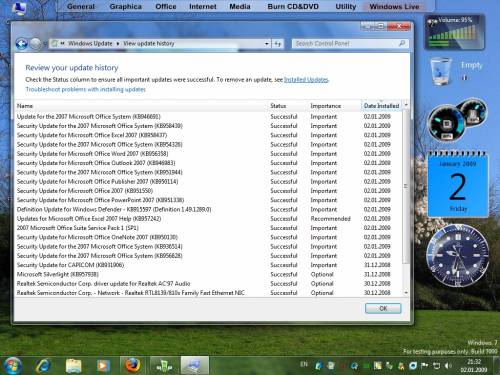Open the Installed Updates link
This screenshot has width=500, height=375.
[306, 80]
